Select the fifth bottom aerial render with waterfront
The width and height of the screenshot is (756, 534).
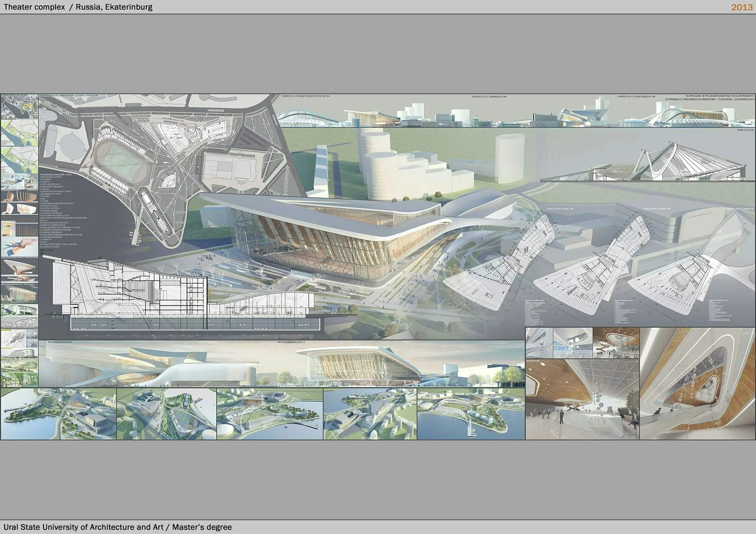471,414
